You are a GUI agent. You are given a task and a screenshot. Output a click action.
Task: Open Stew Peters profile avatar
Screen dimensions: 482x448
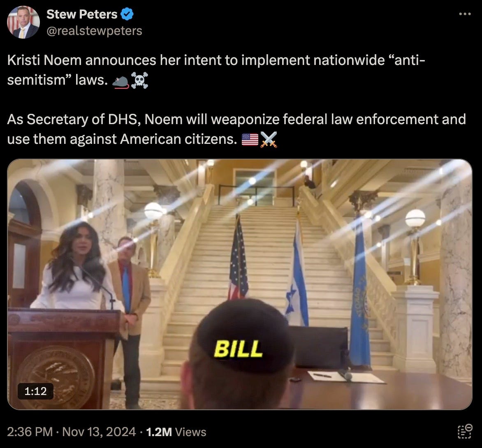[x=23, y=22]
